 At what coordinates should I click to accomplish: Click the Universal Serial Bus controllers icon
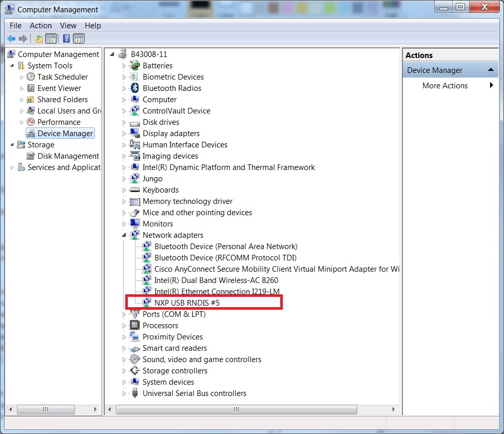135,393
